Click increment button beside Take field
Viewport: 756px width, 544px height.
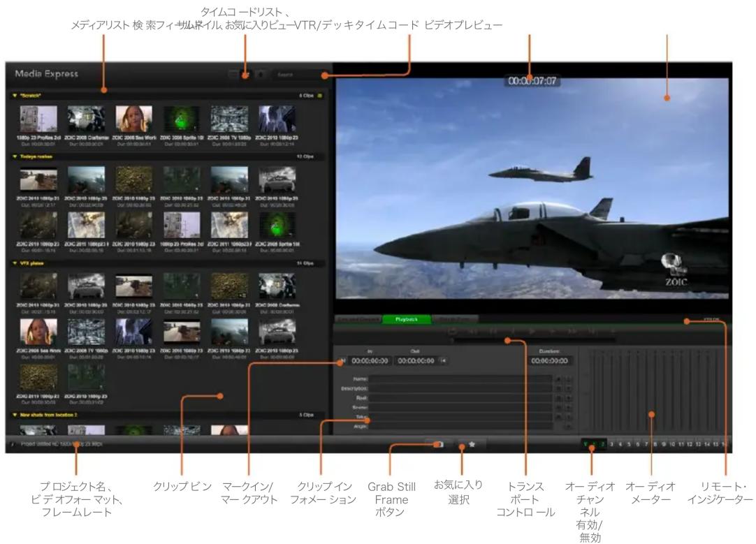click(x=569, y=417)
